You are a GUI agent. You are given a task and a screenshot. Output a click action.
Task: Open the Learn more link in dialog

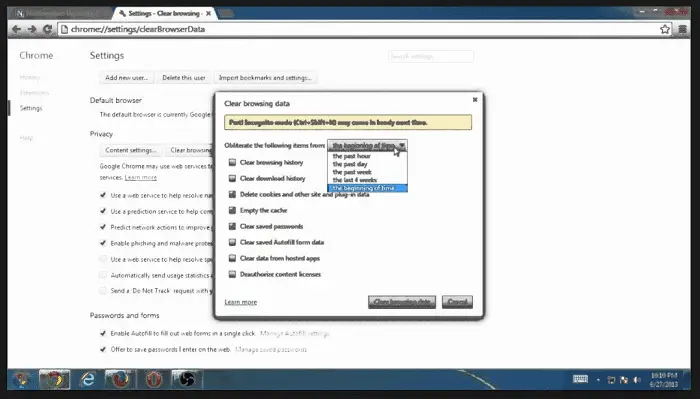[x=241, y=302]
